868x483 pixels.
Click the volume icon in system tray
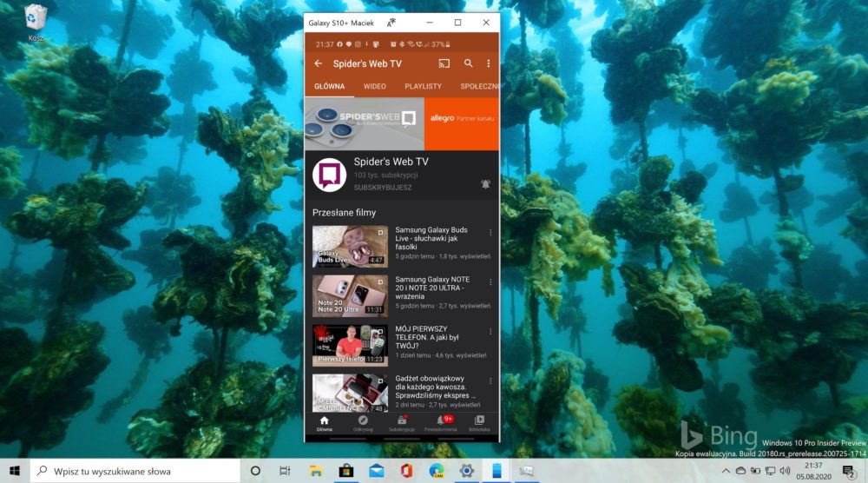(785, 471)
